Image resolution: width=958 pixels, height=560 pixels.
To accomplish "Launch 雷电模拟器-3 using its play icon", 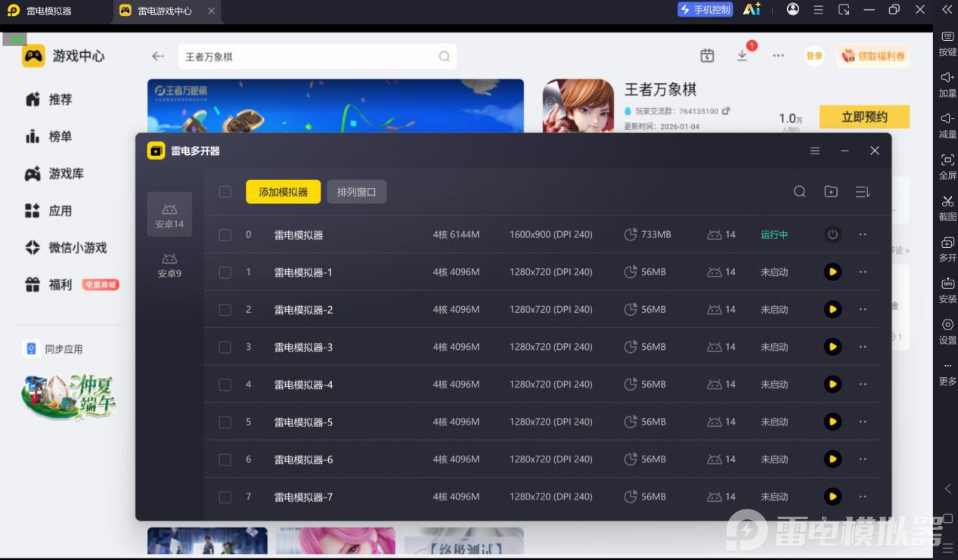I will pyautogui.click(x=832, y=347).
